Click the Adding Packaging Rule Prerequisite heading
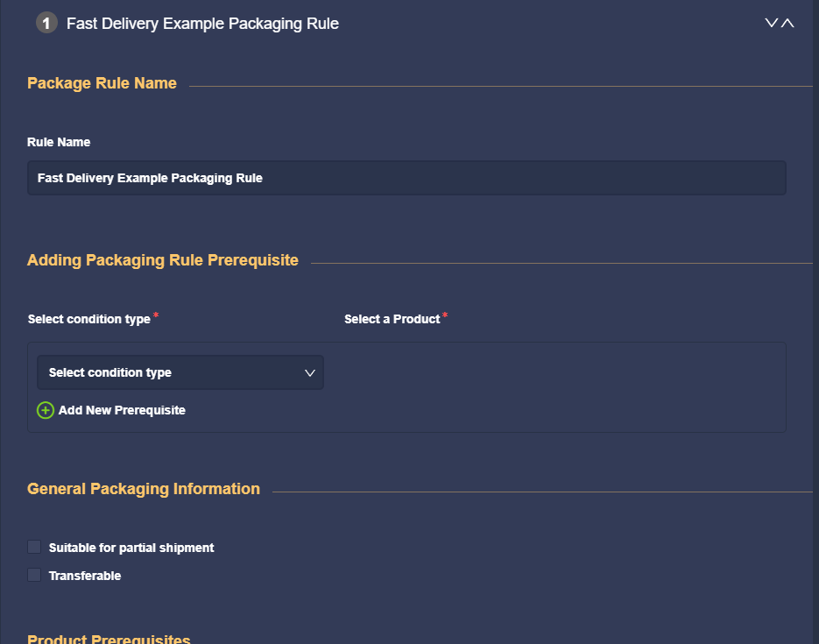819x644 pixels. pos(162,260)
